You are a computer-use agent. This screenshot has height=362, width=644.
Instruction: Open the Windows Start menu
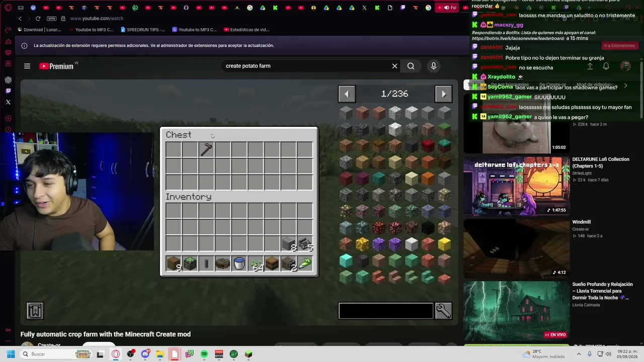click(11, 354)
